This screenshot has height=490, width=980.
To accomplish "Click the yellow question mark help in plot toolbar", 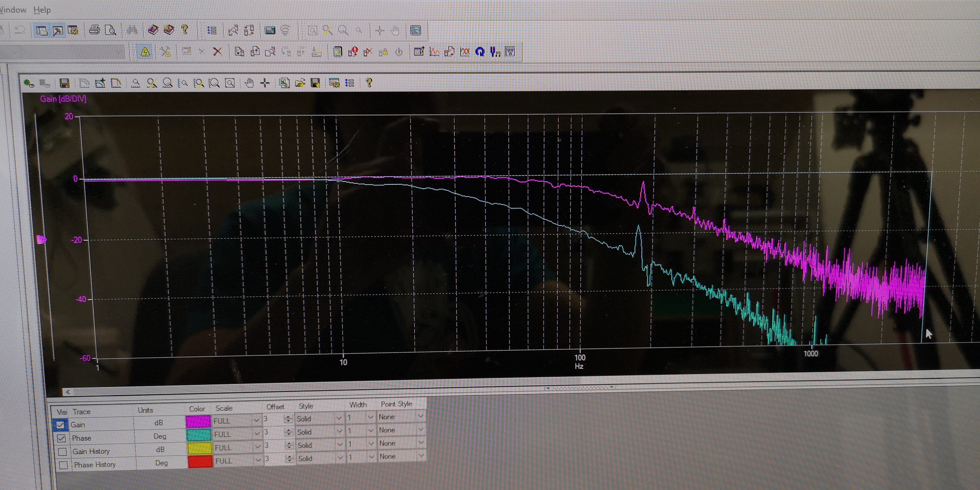I will tap(369, 82).
